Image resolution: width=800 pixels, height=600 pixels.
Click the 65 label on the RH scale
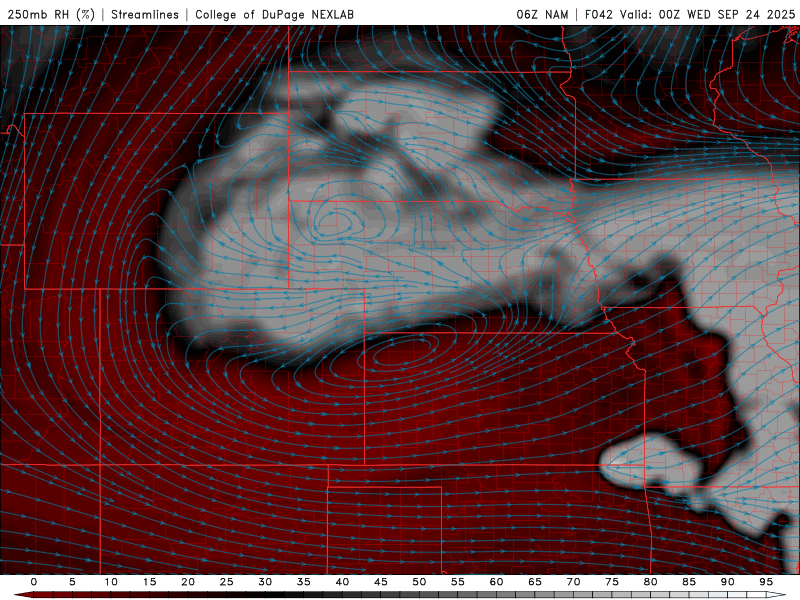tap(535, 582)
